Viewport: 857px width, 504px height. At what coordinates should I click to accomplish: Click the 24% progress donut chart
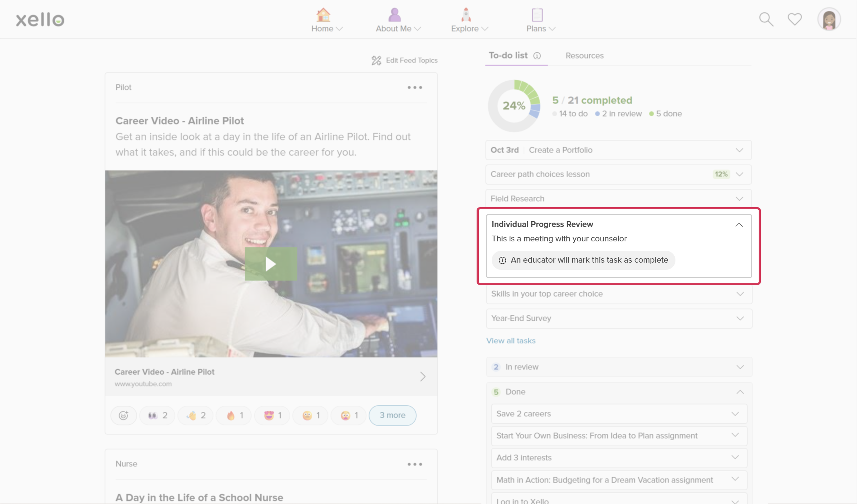(x=514, y=106)
